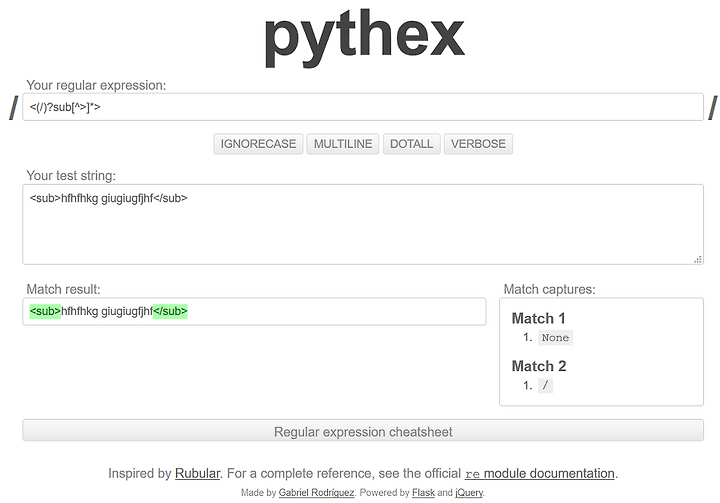Image resolution: width=720 pixels, height=503 pixels.
Task: Toggle the IGNORECASE flag
Action: [x=258, y=144]
